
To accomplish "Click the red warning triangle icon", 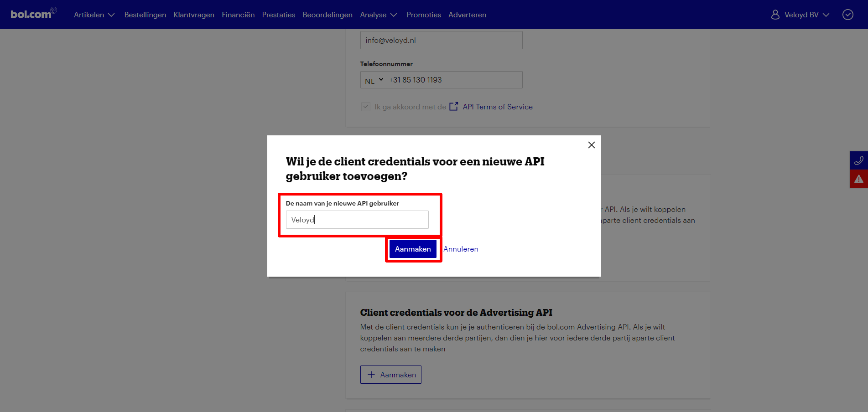I will coord(859,179).
